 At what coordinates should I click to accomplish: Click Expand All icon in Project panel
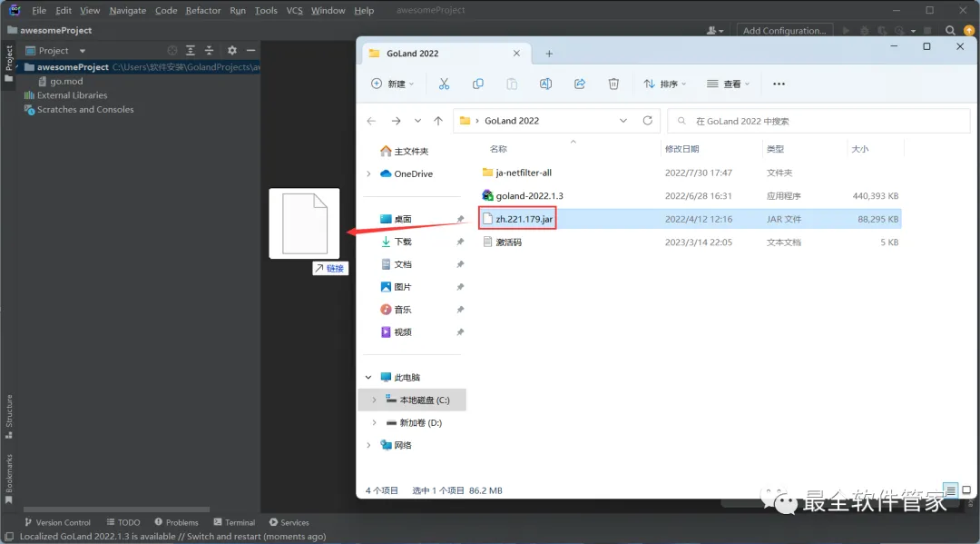click(191, 50)
